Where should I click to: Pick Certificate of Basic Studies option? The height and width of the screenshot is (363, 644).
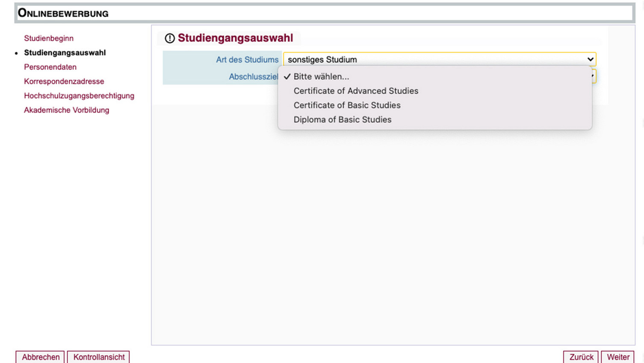point(347,105)
